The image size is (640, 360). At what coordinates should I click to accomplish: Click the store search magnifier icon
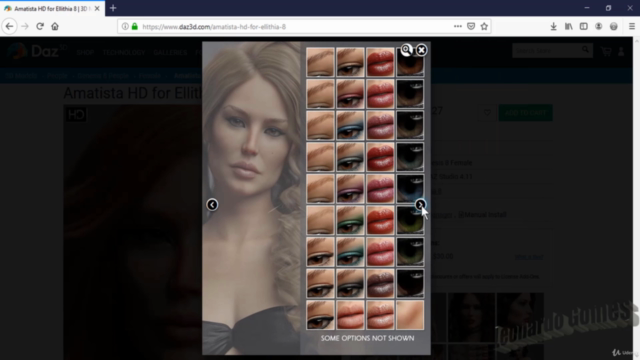coord(586,50)
